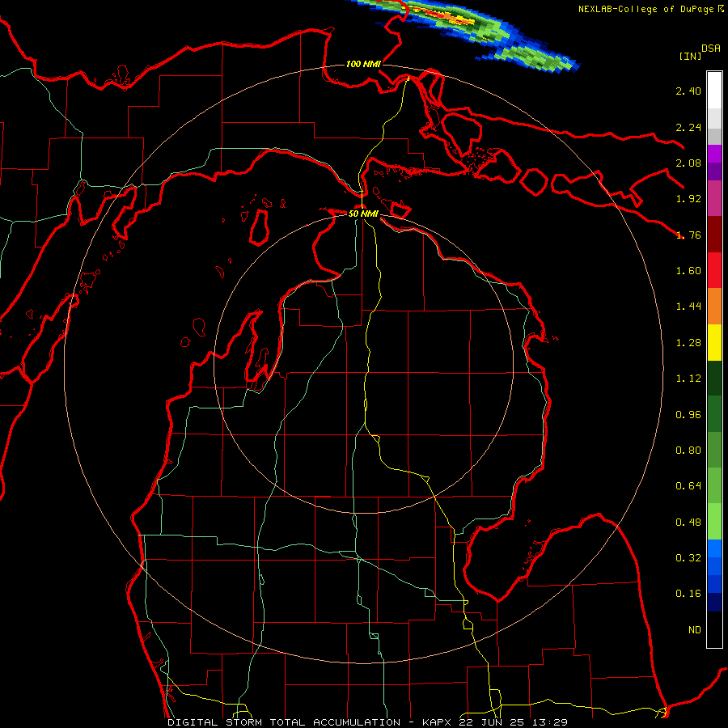Select the bright red 1.60 legend swatch
The width and height of the screenshot is (728, 728).
coord(714,270)
